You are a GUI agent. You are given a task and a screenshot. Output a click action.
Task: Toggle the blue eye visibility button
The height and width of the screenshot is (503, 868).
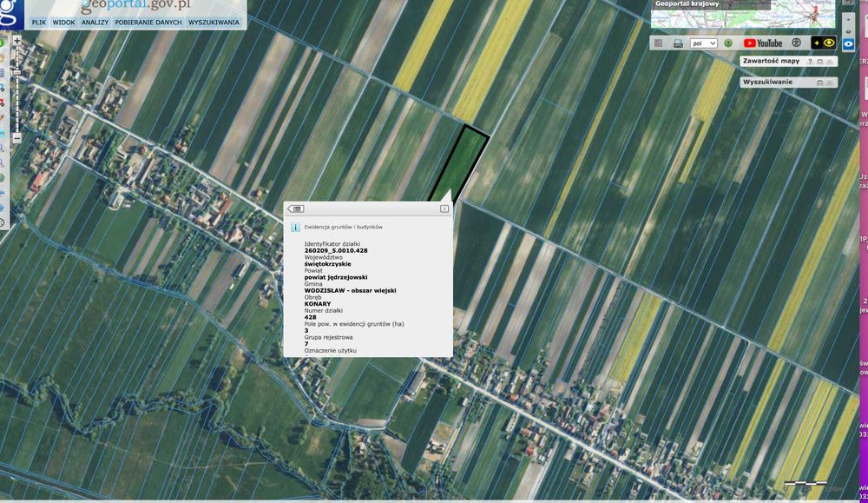[849, 43]
